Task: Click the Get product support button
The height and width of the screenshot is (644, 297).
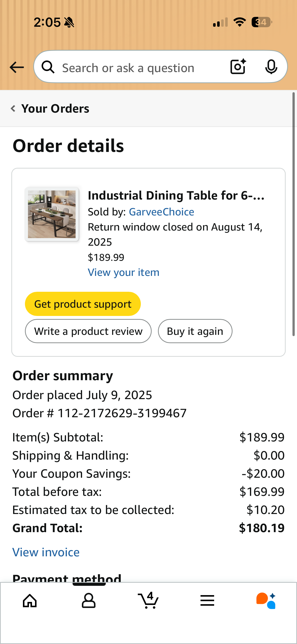Action: 83,304
